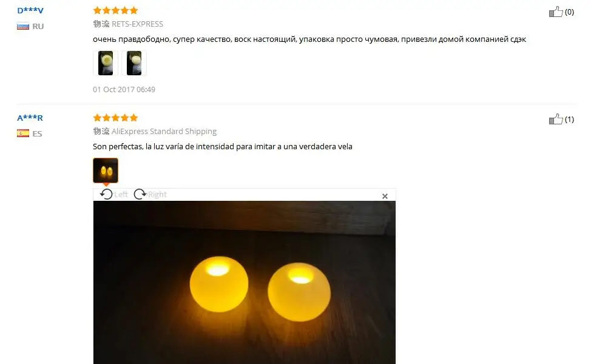This screenshot has height=364, width=591.
Task: Open reviewer A***R's profile name
Action: (x=30, y=118)
